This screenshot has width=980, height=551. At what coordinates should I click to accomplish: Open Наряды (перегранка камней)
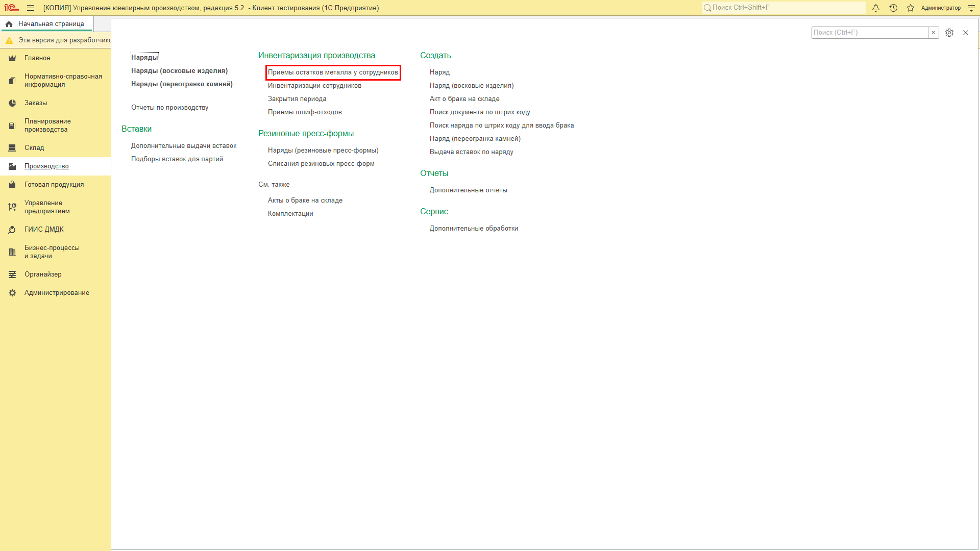(x=182, y=84)
